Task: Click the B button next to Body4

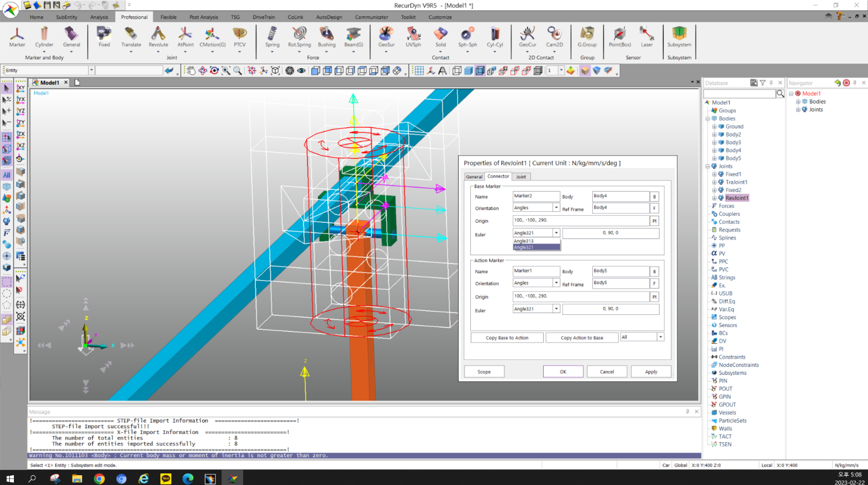Action: click(x=654, y=197)
